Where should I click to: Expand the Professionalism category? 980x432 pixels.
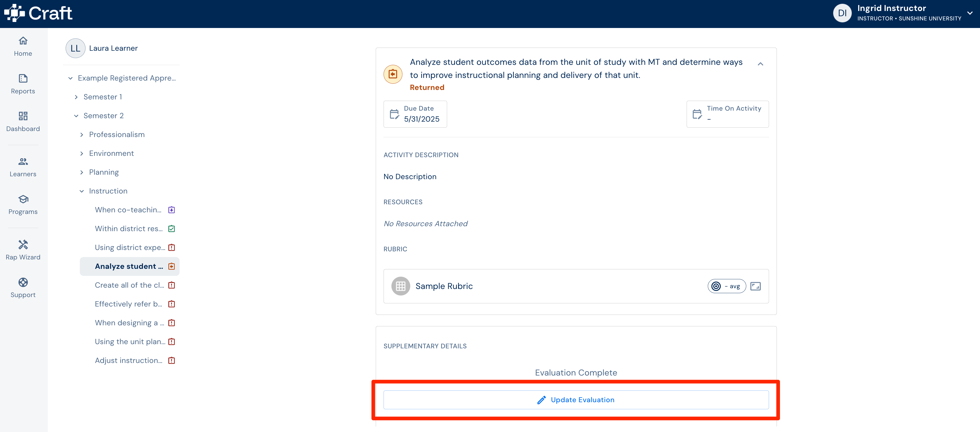(81, 135)
